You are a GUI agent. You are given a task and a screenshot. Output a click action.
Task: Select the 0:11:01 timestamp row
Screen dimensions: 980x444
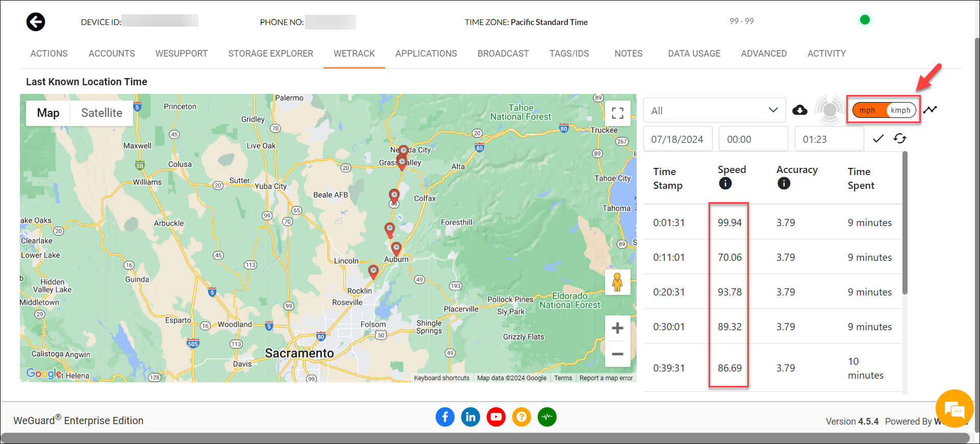[x=773, y=257]
